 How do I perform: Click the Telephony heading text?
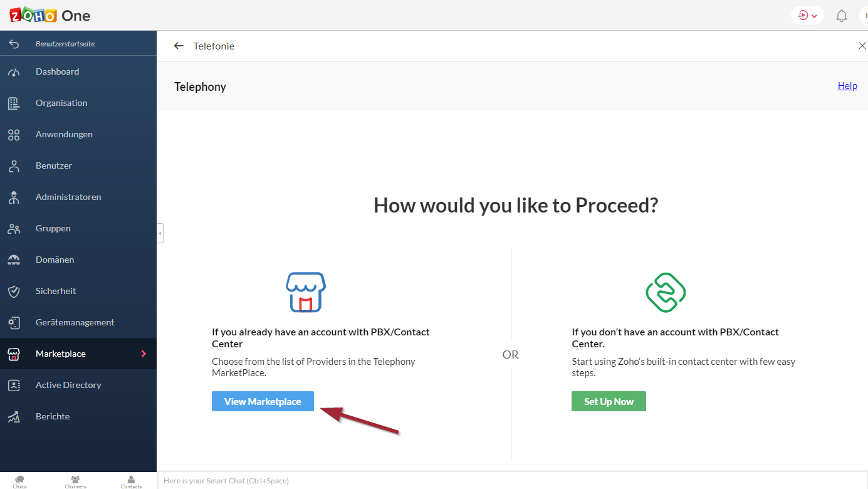(200, 87)
